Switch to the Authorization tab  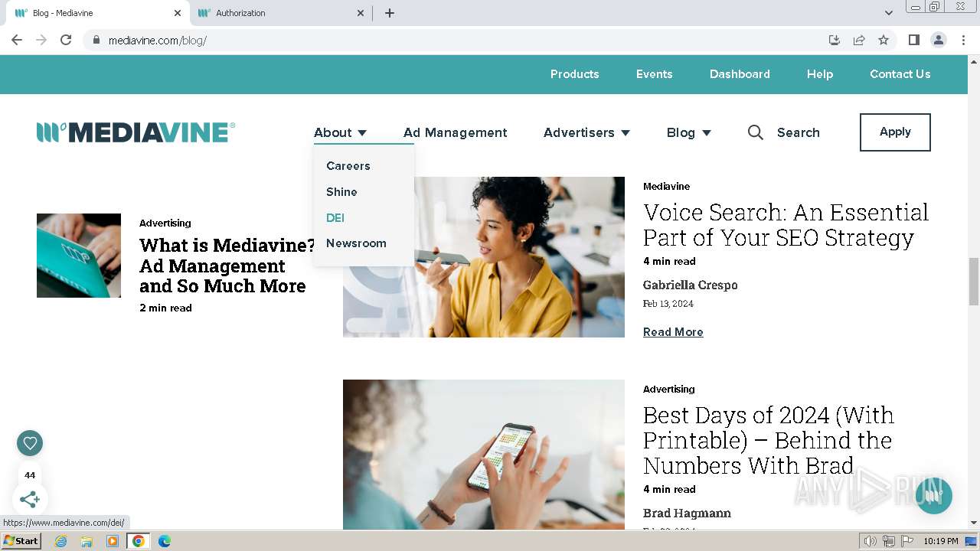[279, 13]
